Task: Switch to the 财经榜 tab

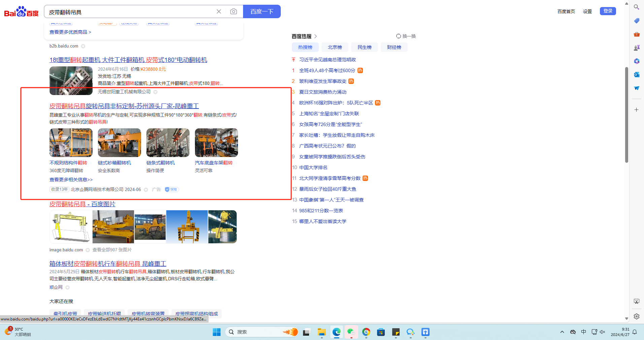Action: (394, 48)
